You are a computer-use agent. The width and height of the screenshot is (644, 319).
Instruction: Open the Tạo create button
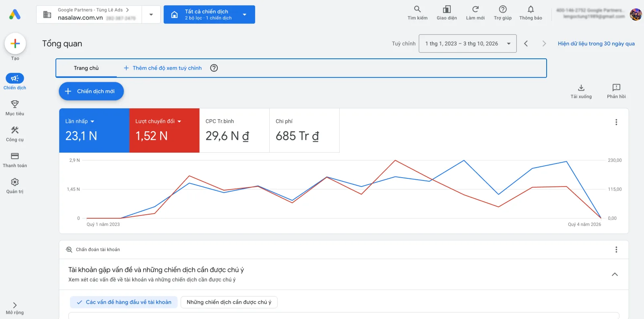tap(15, 43)
